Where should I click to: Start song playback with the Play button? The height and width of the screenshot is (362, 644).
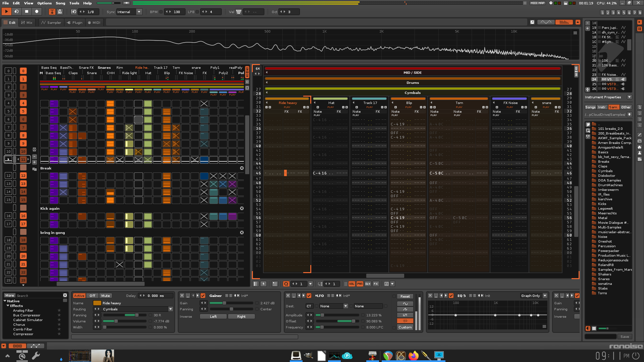click(x=6, y=12)
